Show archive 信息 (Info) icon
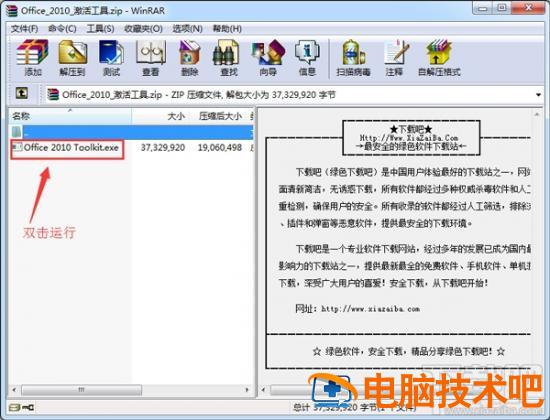This screenshot has height=420, width=550. [x=307, y=53]
